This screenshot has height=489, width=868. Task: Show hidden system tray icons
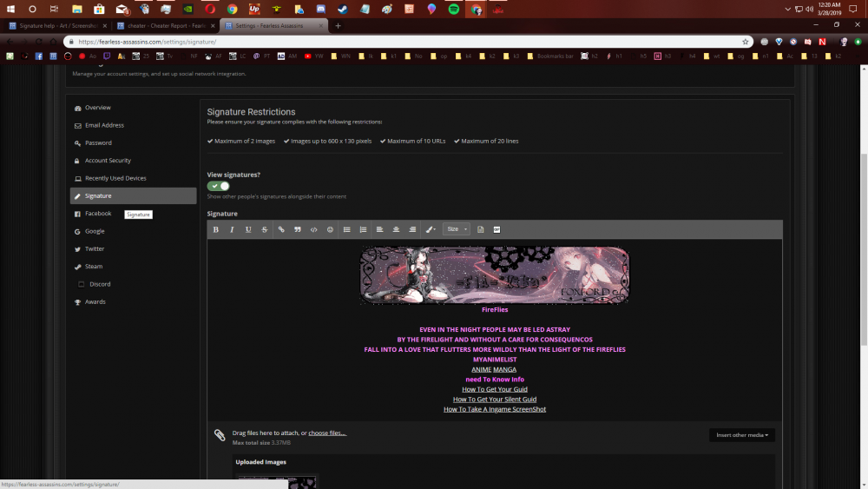[787, 9]
